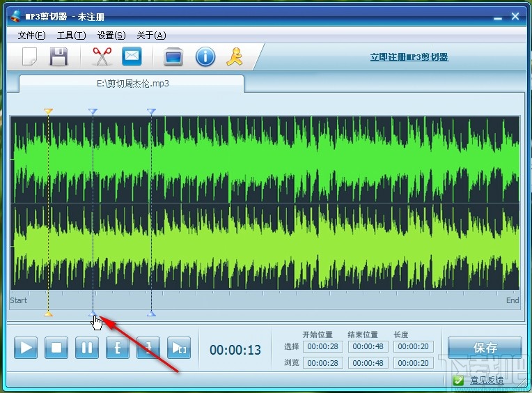Select the red scissors cut tool
This screenshot has height=393, width=532.
[102, 56]
